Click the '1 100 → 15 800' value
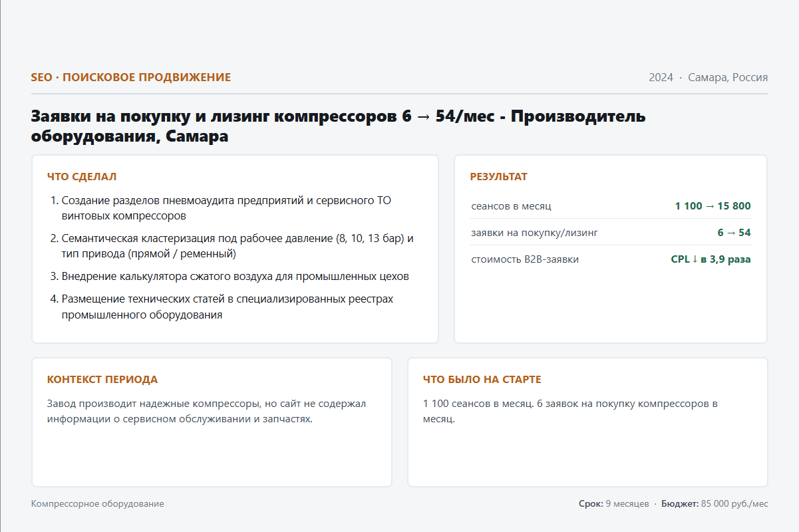Viewport: 799px width, 532px height. pos(713,206)
